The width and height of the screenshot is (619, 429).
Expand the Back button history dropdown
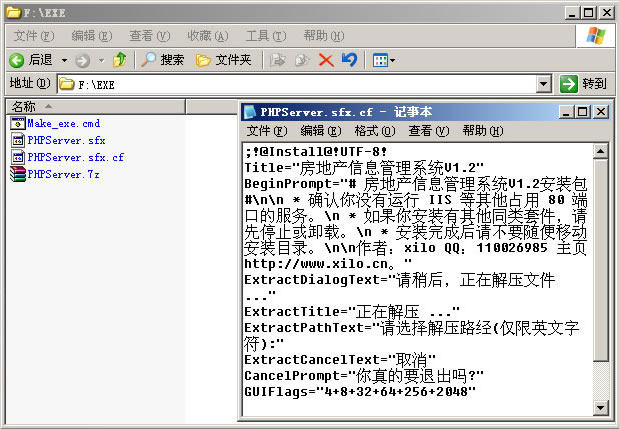point(64,60)
